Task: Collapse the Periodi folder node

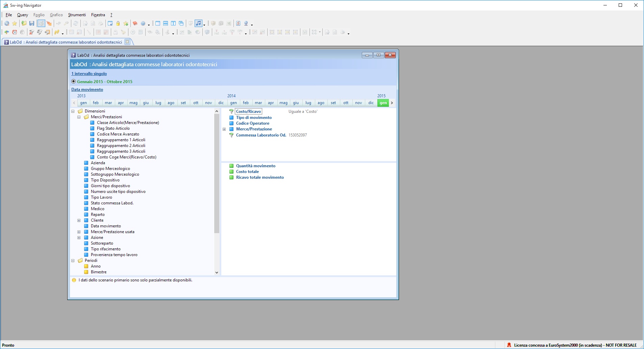Action: pyautogui.click(x=73, y=260)
